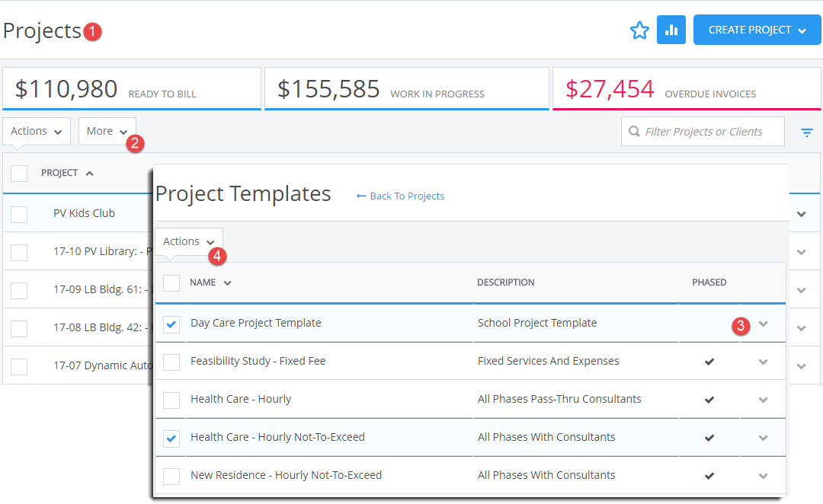Open the More dropdown menu
The height and width of the screenshot is (504, 823).
[x=107, y=132]
